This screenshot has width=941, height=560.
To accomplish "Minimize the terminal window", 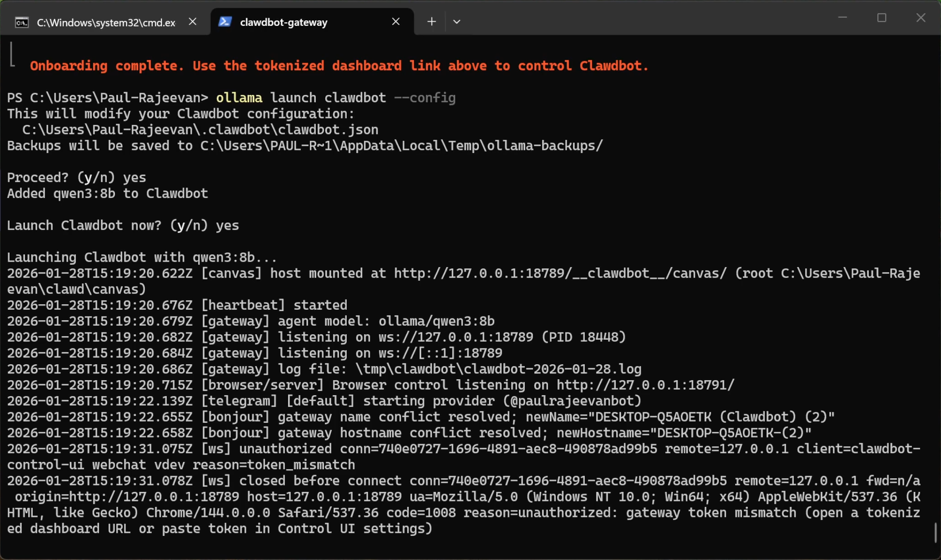I will click(842, 18).
